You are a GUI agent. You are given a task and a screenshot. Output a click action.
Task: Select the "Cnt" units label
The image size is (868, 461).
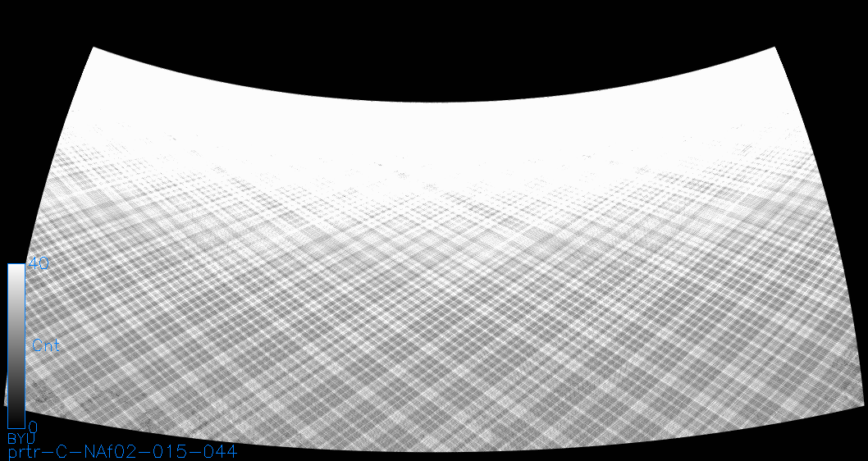[x=45, y=345]
